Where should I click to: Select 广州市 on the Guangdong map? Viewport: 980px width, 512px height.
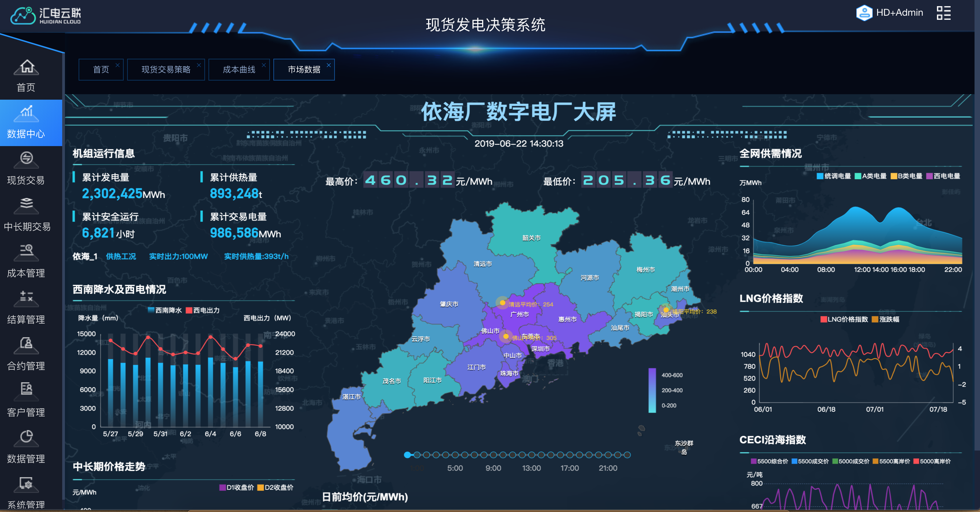pos(519,314)
